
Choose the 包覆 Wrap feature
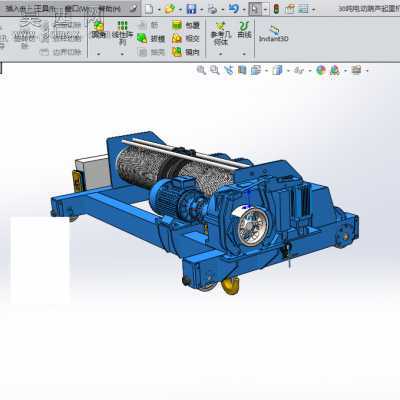(x=186, y=25)
